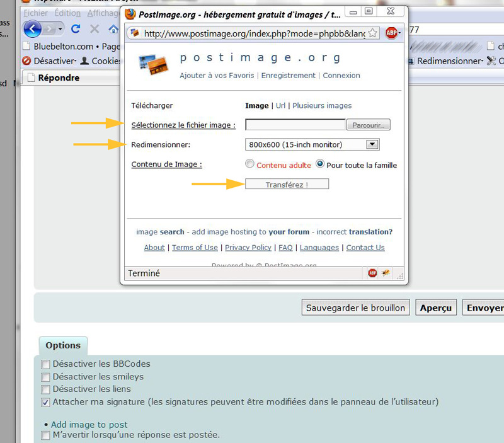Open the Languages link

coord(319,248)
